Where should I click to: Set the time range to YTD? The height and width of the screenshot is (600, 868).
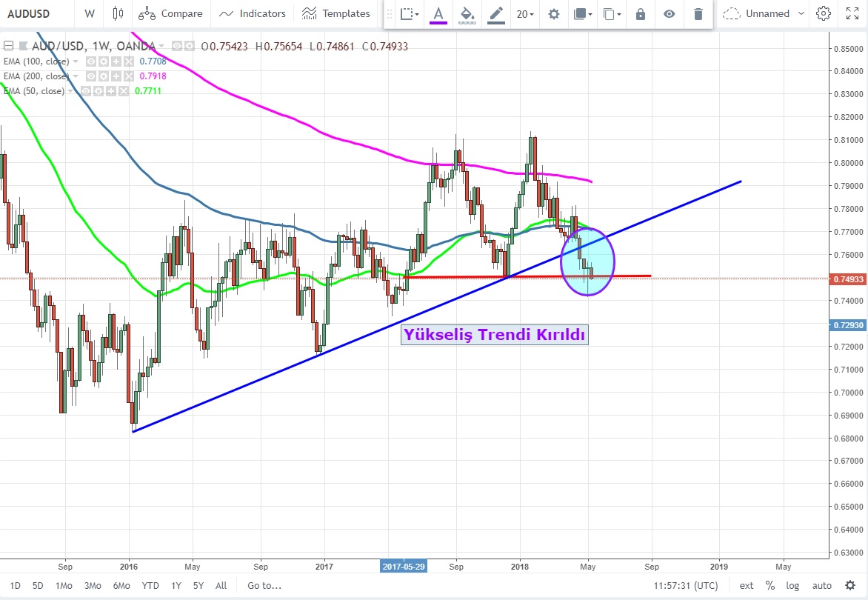click(150, 585)
